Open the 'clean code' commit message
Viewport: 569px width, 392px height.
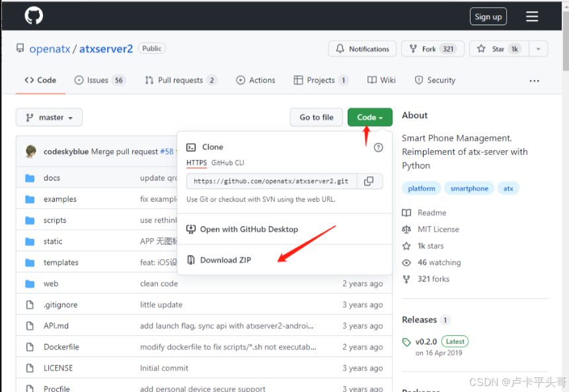(159, 284)
